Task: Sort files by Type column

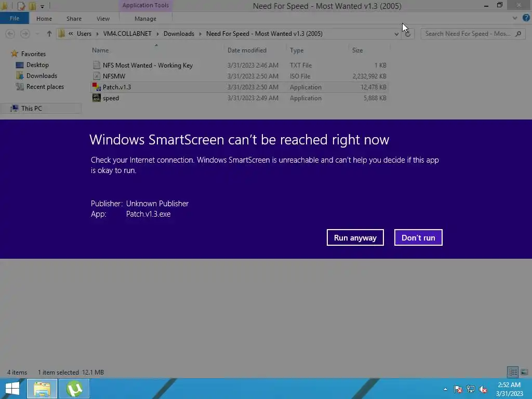Action: (297, 50)
